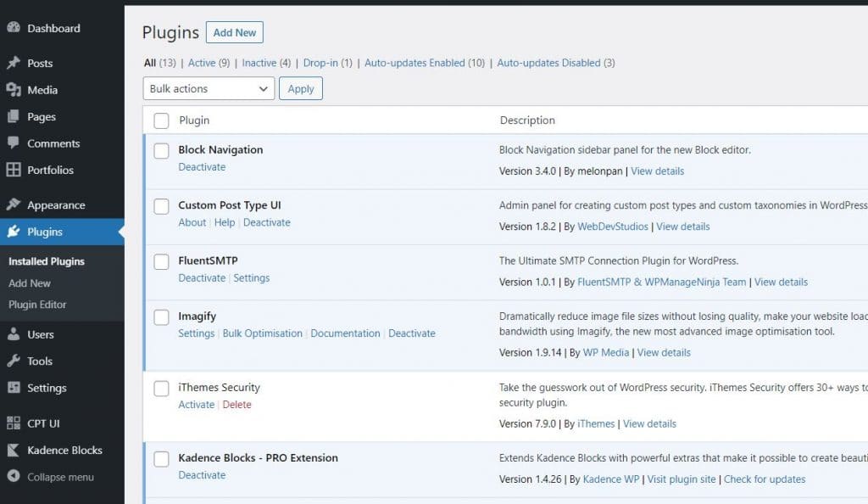Image resolution: width=868 pixels, height=504 pixels.
Task: Click the Media library icon
Action: pos(14,90)
